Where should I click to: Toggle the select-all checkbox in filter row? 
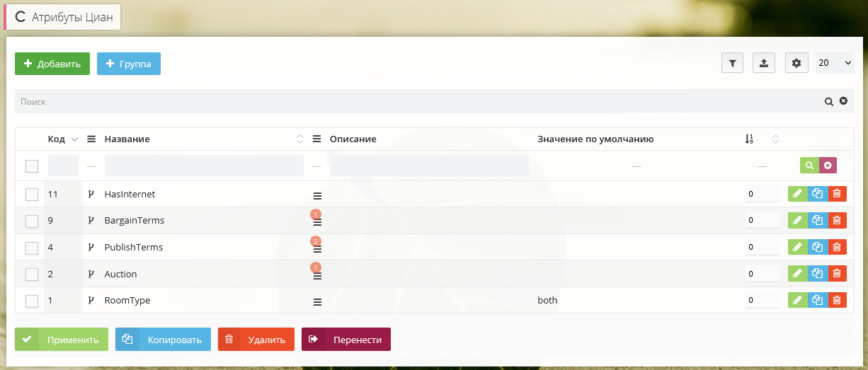click(32, 166)
